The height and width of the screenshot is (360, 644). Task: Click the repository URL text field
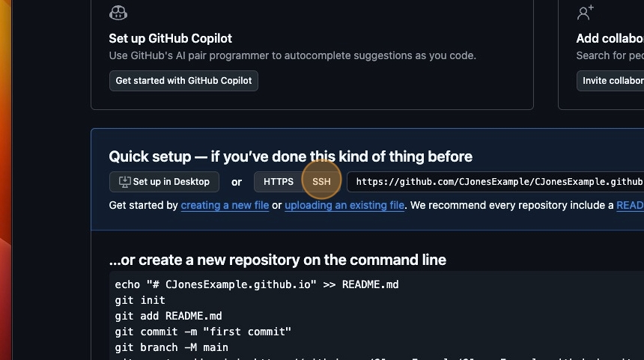498,182
